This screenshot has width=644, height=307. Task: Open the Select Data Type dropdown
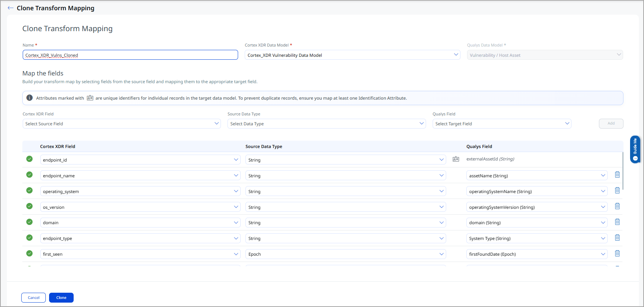[326, 124]
